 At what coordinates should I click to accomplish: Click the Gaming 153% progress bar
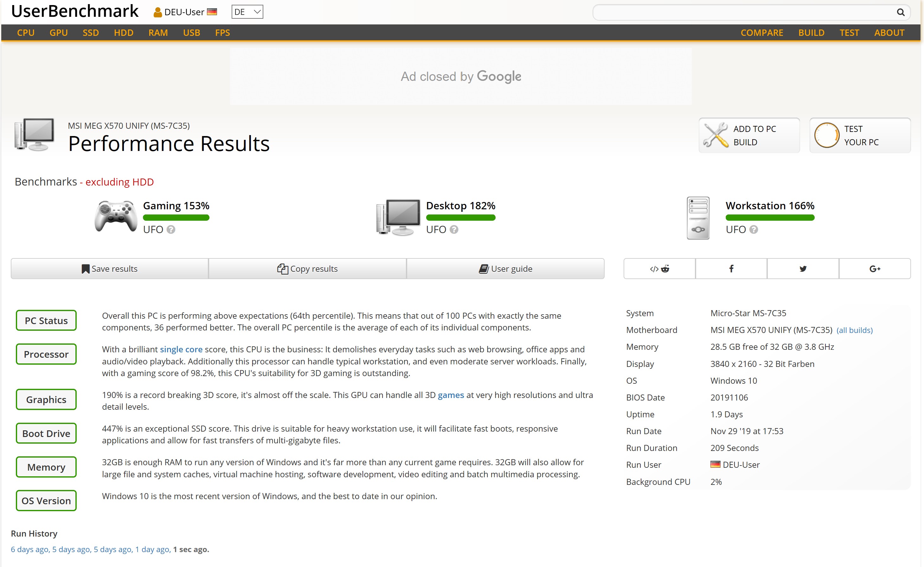pyautogui.click(x=176, y=218)
